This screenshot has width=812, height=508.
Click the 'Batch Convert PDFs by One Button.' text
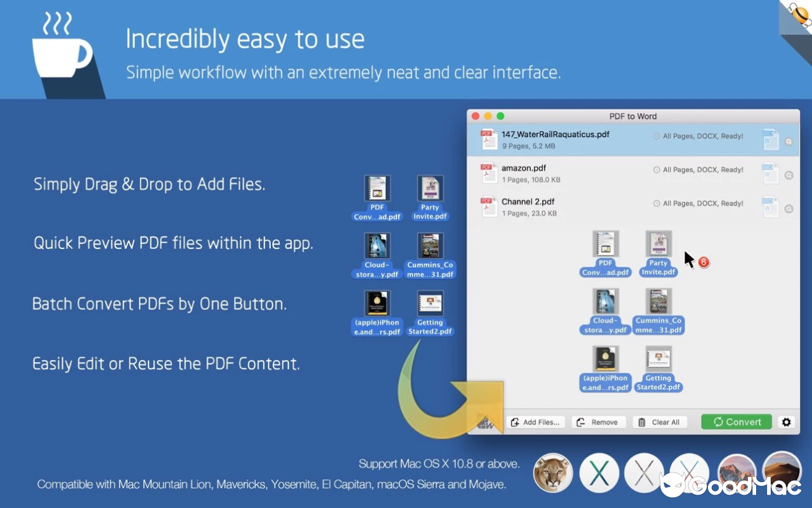pos(159,304)
